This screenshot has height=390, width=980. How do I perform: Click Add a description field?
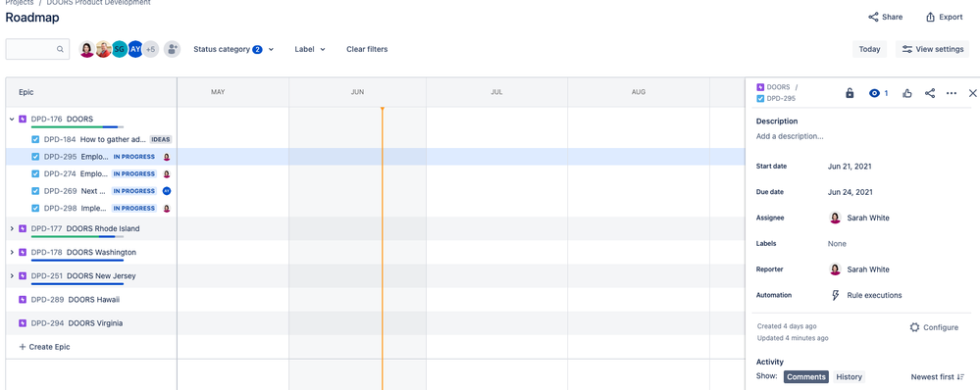coord(790,136)
